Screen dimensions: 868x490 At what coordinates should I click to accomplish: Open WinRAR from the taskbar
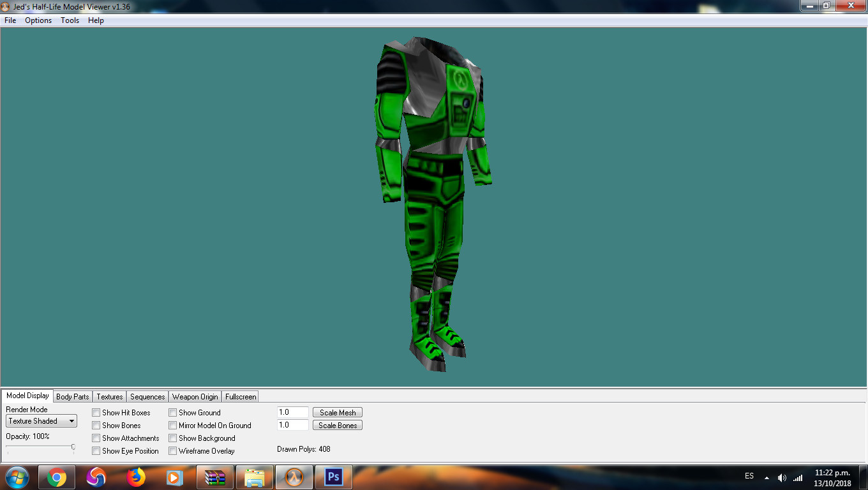pos(214,477)
